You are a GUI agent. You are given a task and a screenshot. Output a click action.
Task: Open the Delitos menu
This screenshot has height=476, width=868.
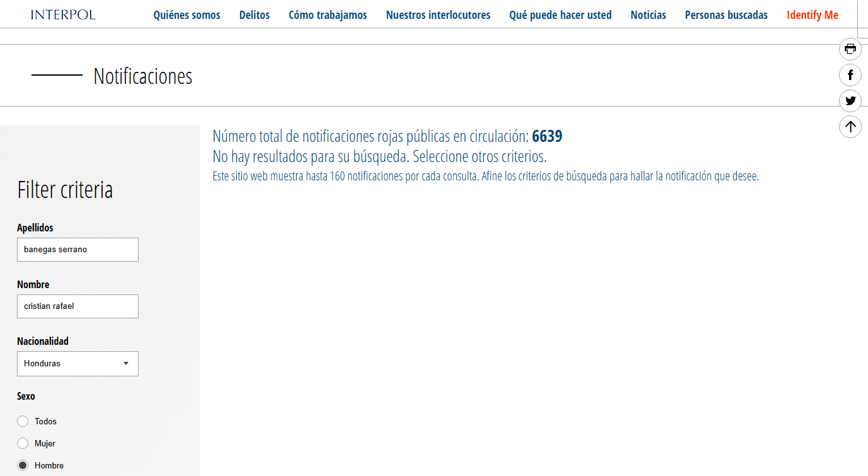(254, 15)
